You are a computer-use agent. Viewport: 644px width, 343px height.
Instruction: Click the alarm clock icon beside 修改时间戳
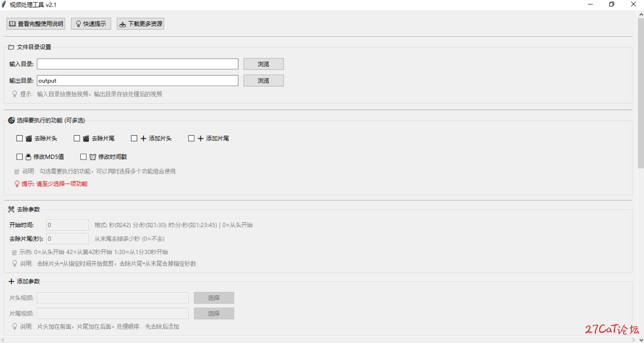point(93,157)
